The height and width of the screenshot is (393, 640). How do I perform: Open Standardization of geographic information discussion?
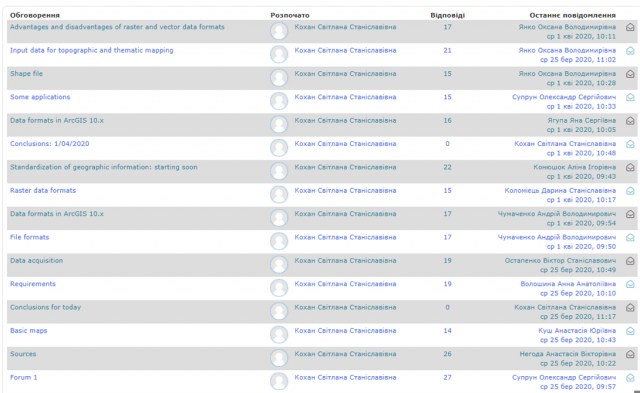[x=104, y=167]
